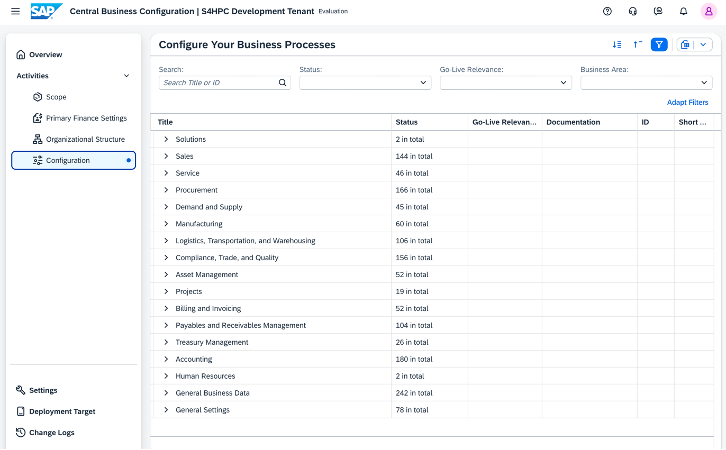Collapse all rows icon in toolbar

[638, 44]
